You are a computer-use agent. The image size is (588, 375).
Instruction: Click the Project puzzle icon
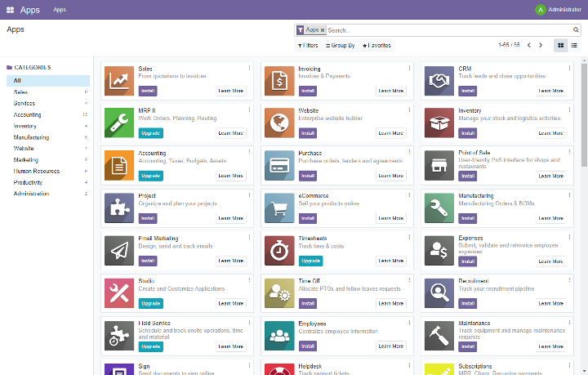click(119, 208)
